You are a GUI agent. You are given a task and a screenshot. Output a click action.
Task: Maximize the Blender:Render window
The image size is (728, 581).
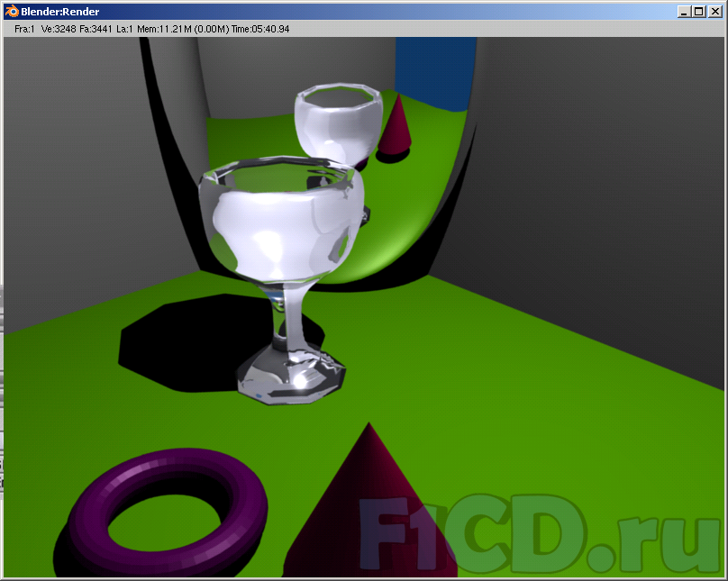pos(699,12)
